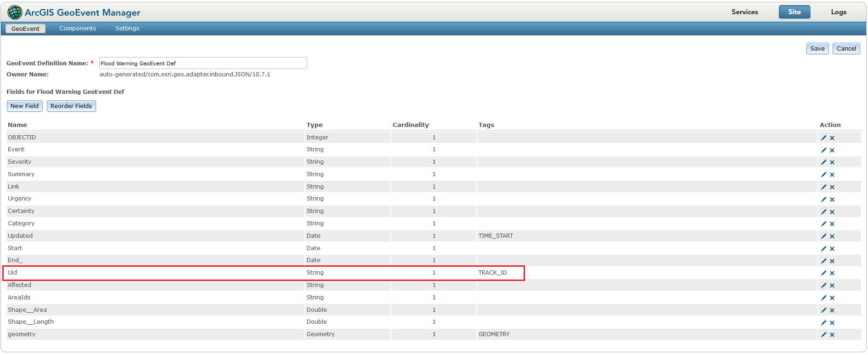
Task: Edit the geometry field
Action: 824,335
